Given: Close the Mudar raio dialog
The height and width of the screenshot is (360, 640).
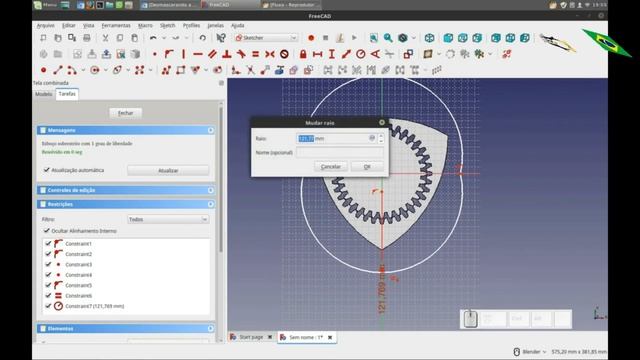Looking at the screenshot, I should coord(382,122).
